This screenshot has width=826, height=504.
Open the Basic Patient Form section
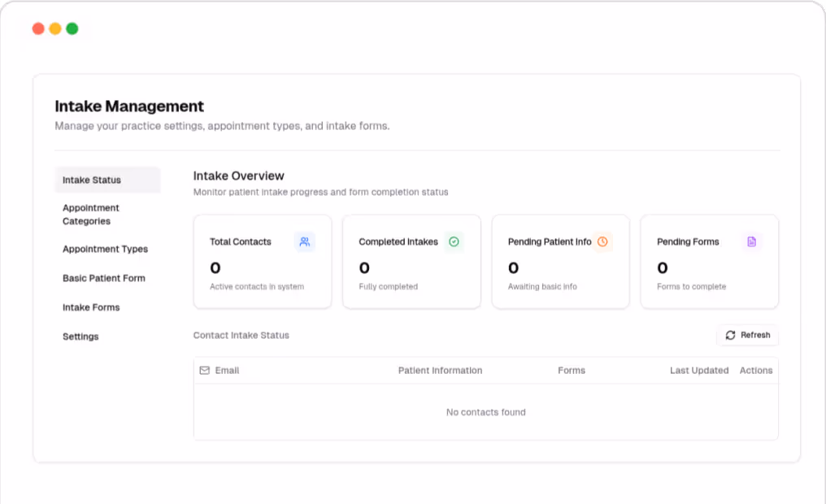tap(104, 278)
